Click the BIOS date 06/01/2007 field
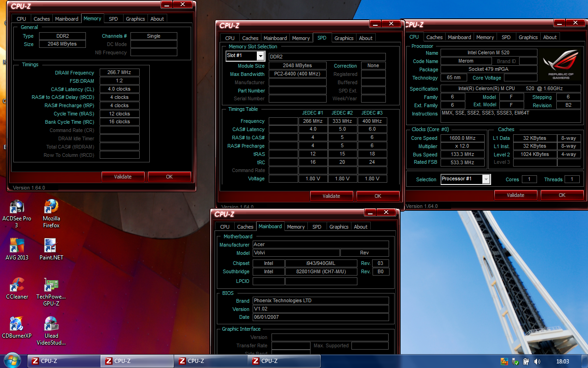 [321, 317]
